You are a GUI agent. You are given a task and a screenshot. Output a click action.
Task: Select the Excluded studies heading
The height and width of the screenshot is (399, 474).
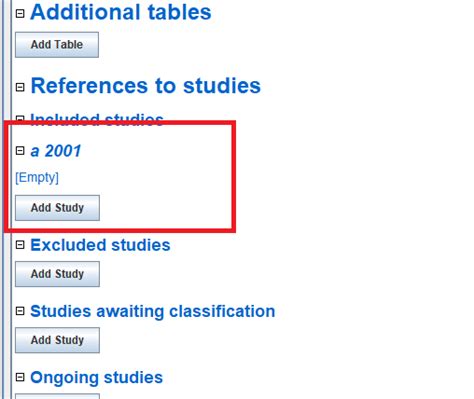pyautogui.click(x=100, y=245)
